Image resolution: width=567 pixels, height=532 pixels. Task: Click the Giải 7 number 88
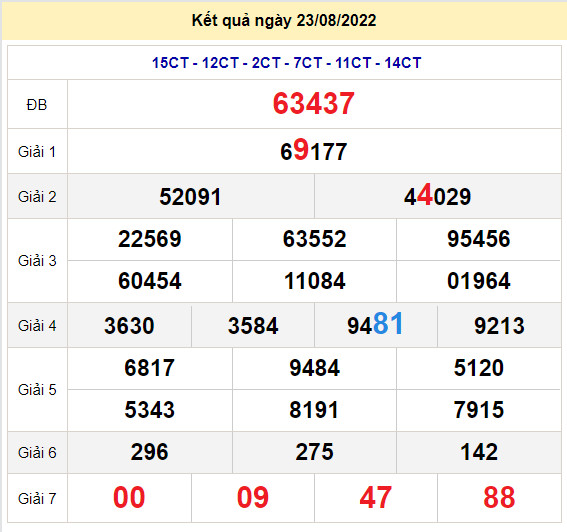coord(499,498)
